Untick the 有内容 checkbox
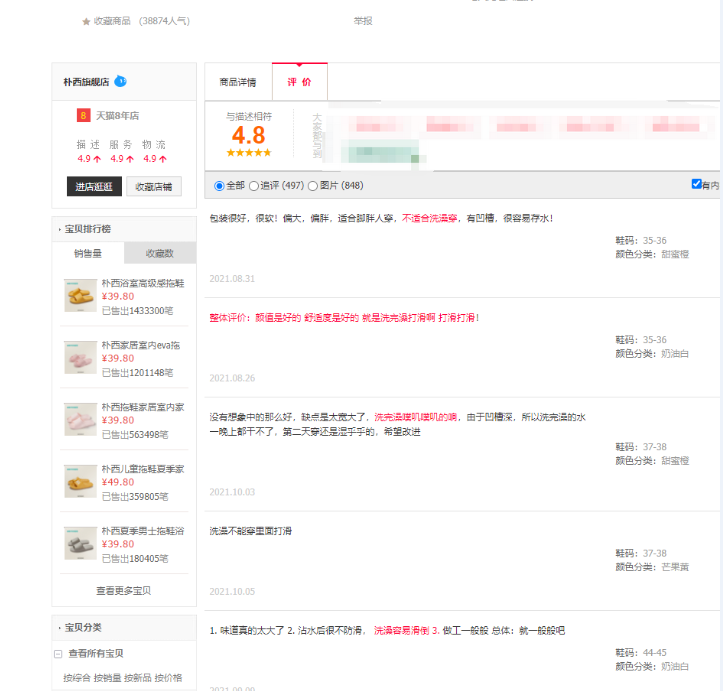723x691 pixels. pos(696,184)
